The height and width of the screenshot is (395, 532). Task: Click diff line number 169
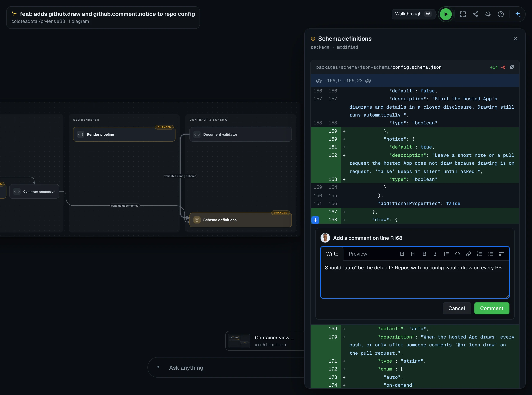[x=332, y=329]
